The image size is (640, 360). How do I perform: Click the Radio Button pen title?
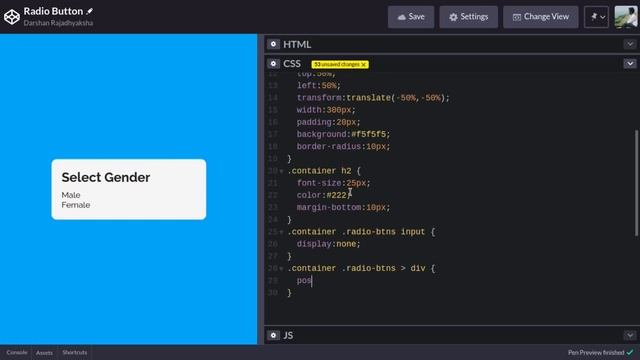pyautogui.click(x=53, y=11)
